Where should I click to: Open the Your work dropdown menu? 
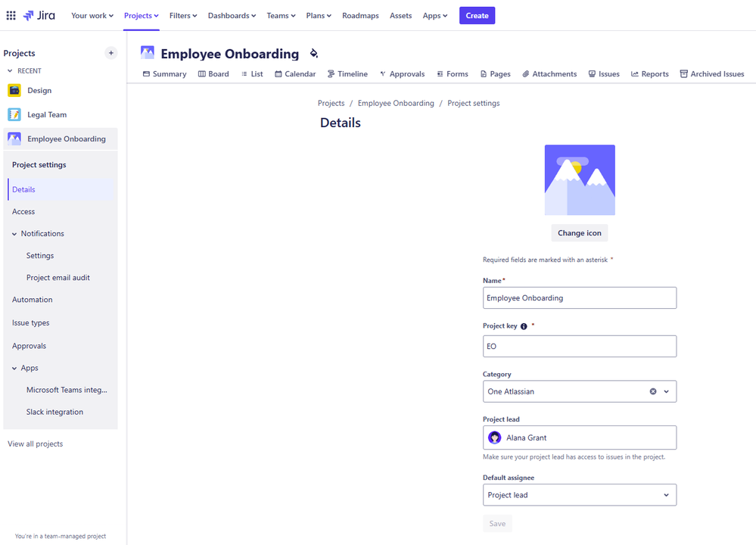[x=92, y=15]
